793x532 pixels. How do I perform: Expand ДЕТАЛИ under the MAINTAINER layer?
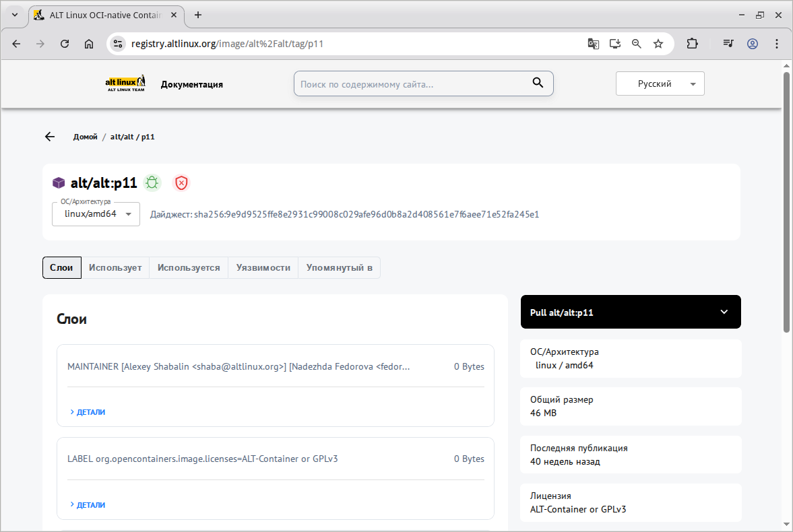pos(88,411)
